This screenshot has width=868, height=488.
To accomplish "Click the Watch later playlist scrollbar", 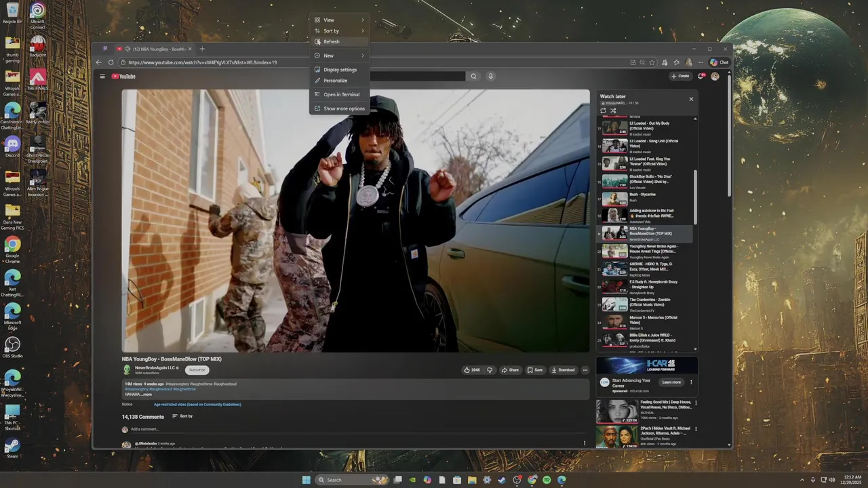I will 695,197.
